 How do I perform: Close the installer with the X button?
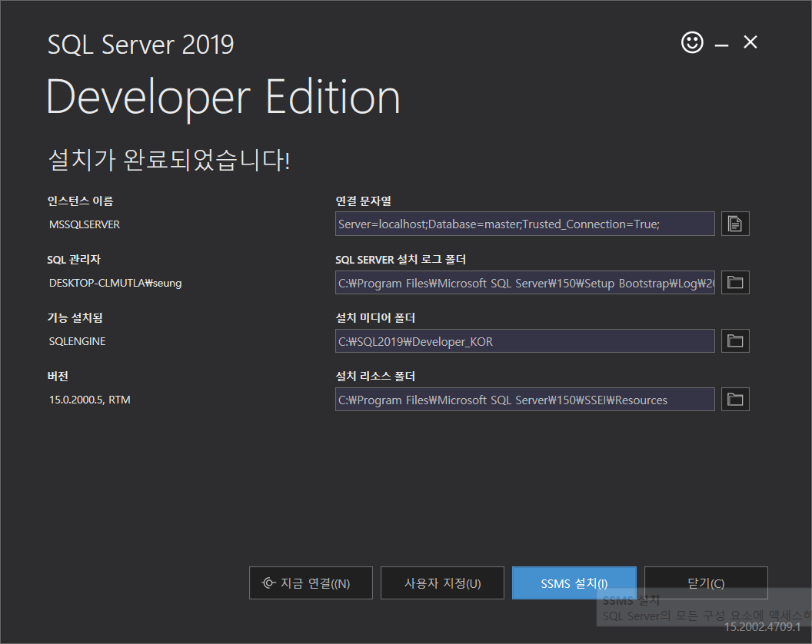[x=750, y=42]
